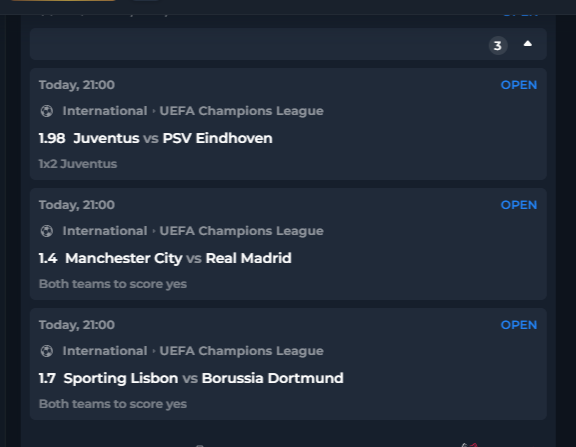Click 1.98 odds value for Juventus
This screenshot has height=447, width=576.
(52, 138)
